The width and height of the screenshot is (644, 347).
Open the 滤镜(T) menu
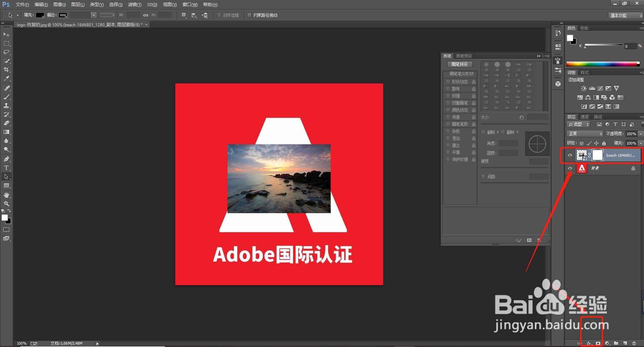click(135, 5)
